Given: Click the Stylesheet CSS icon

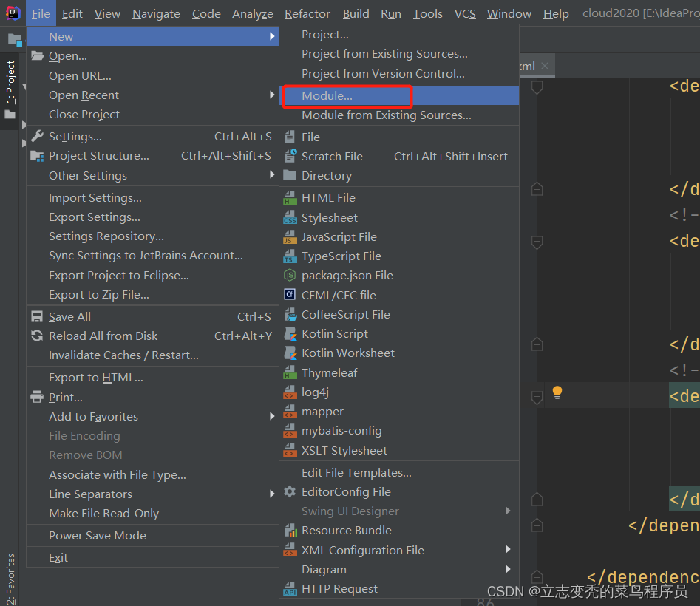Looking at the screenshot, I should tap(290, 217).
